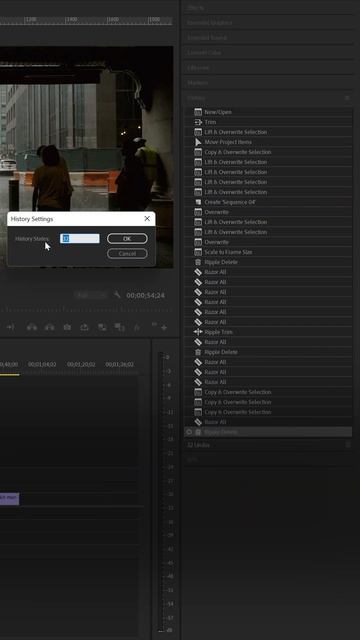Delete history state with trash icon
Screen dimensions: 360x640
pyautogui.click(x=348, y=445)
